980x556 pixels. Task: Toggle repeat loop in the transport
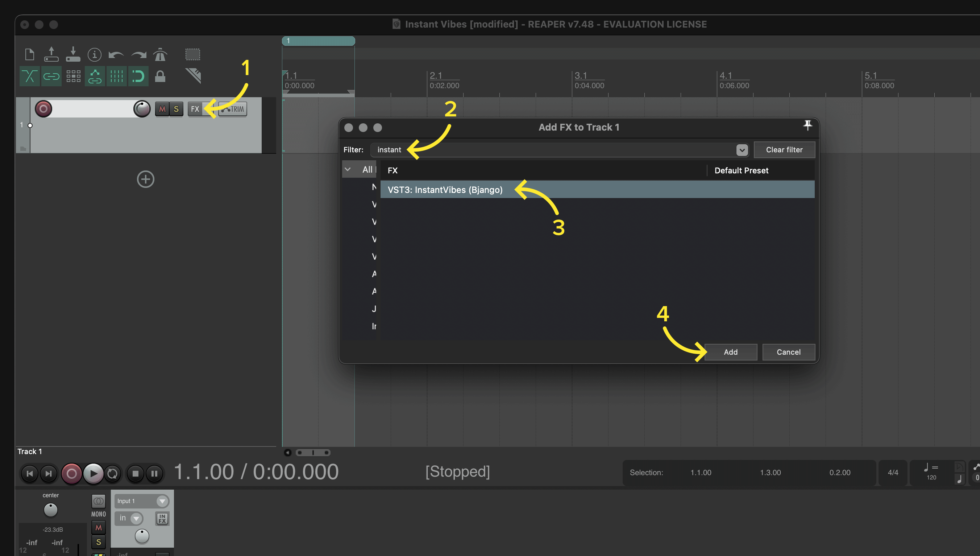pyautogui.click(x=112, y=474)
